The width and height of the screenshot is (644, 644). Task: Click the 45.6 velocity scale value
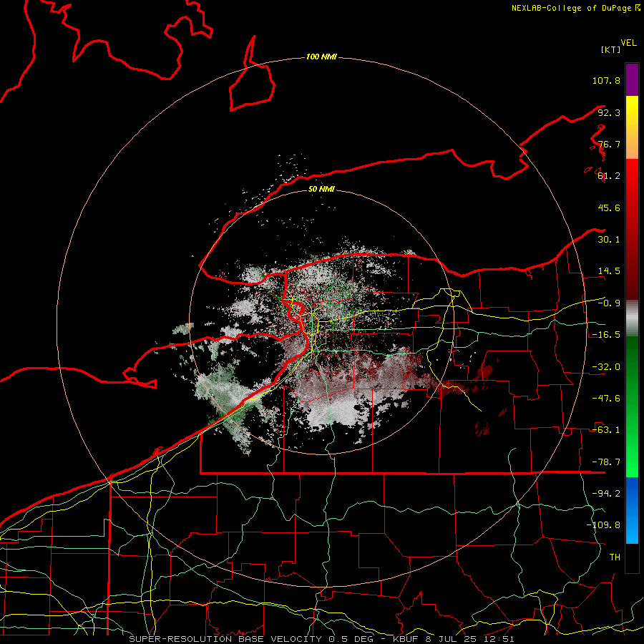[x=609, y=208]
